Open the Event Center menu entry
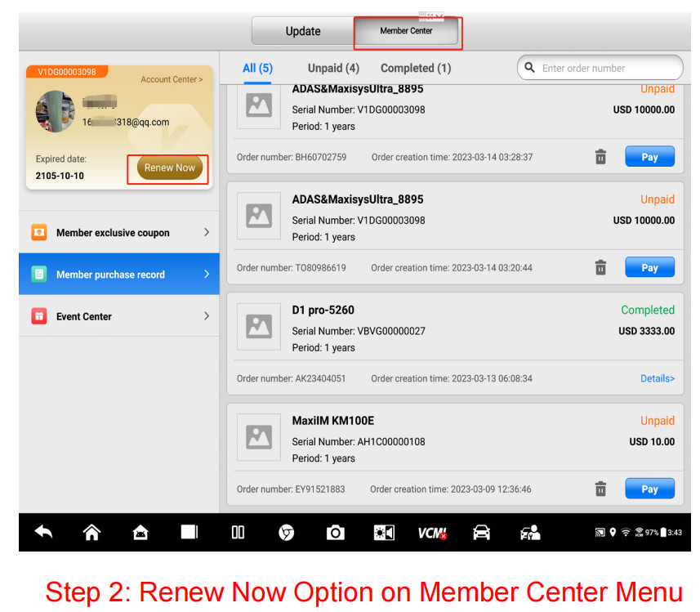700x612 pixels. pyautogui.click(x=118, y=315)
